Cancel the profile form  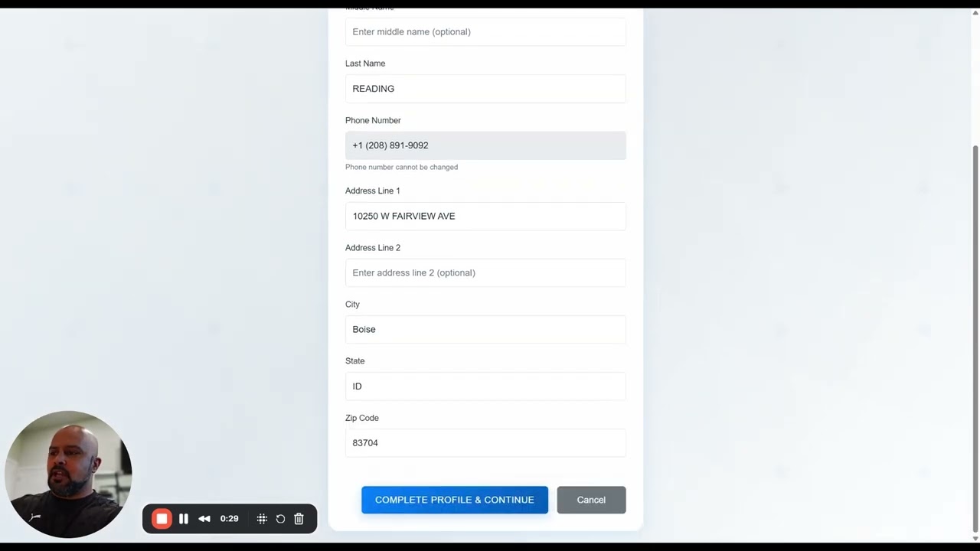tap(591, 500)
